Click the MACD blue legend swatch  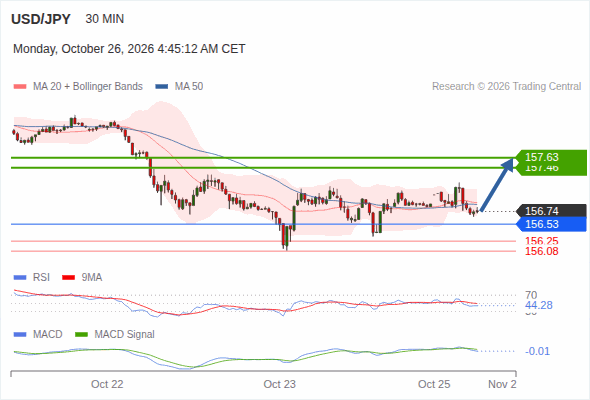(20, 335)
